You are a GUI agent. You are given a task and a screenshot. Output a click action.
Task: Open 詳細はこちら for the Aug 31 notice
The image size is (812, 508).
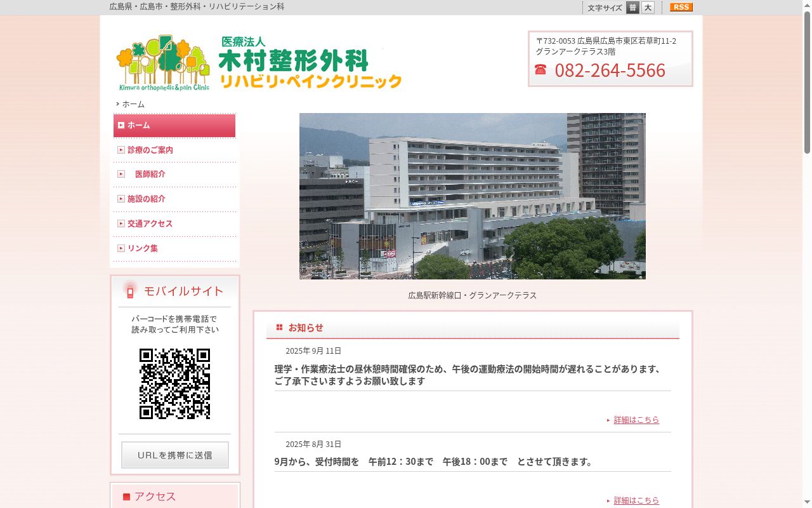(x=636, y=500)
